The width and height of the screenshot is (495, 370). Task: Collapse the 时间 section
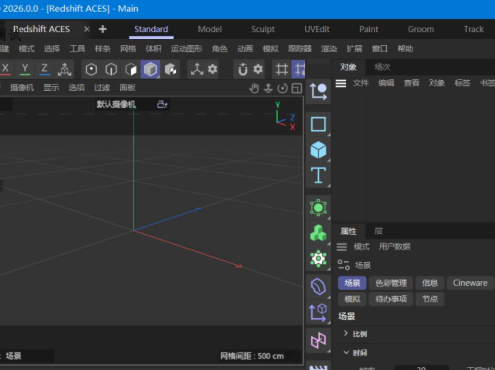point(346,352)
